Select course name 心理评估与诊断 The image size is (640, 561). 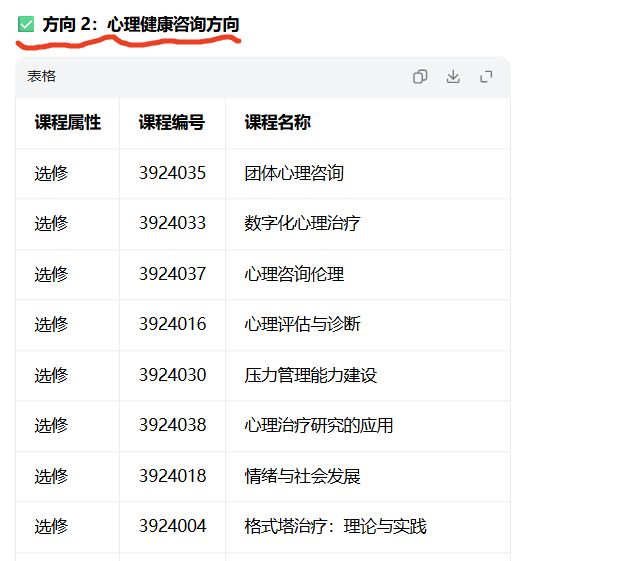click(302, 324)
